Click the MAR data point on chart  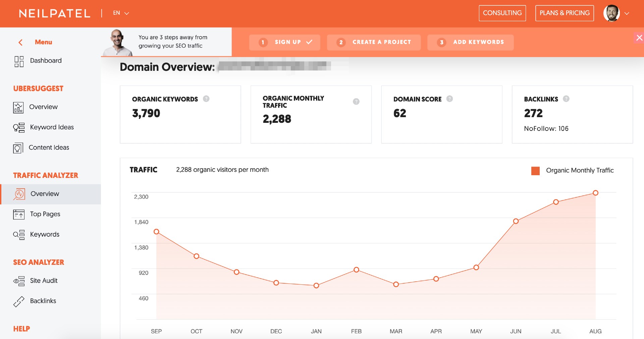tap(396, 284)
